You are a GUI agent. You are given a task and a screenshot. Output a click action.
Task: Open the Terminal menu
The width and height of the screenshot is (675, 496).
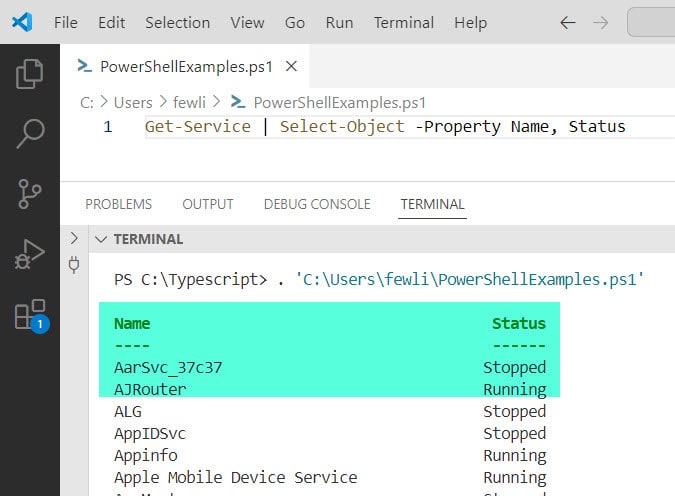click(404, 22)
